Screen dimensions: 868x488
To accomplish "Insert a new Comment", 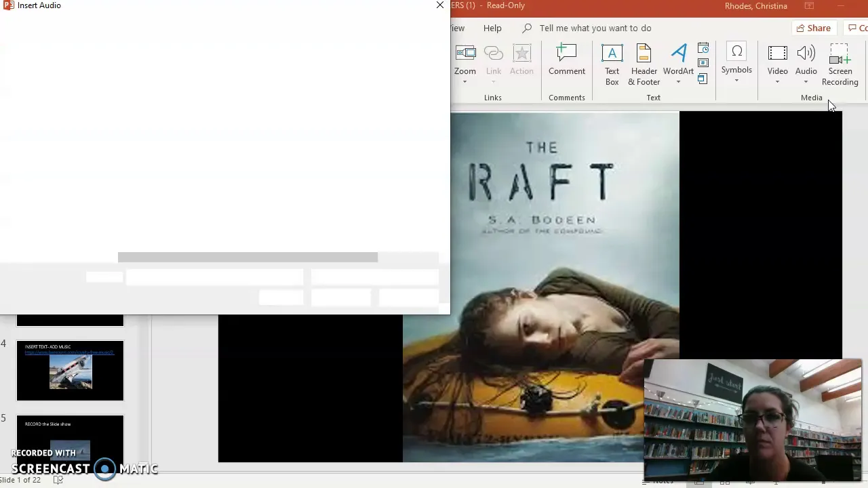I will pyautogui.click(x=567, y=60).
